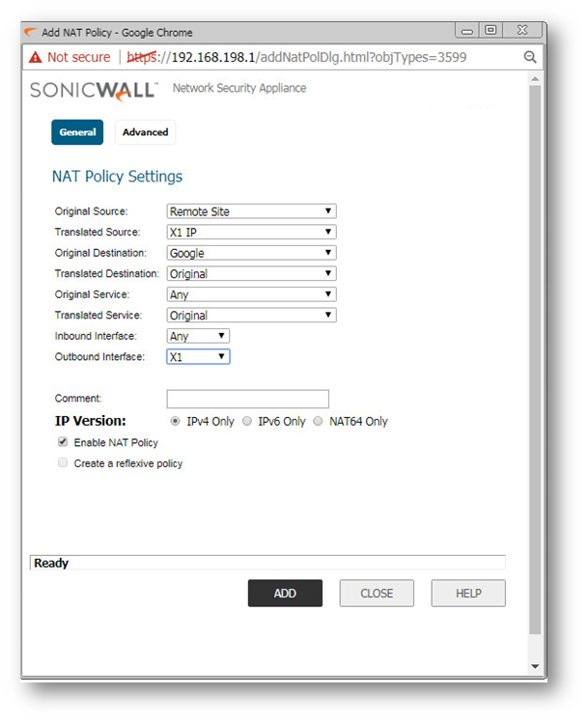Select the NAT64 Only radio option
588x723 pixels.
(319, 422)
